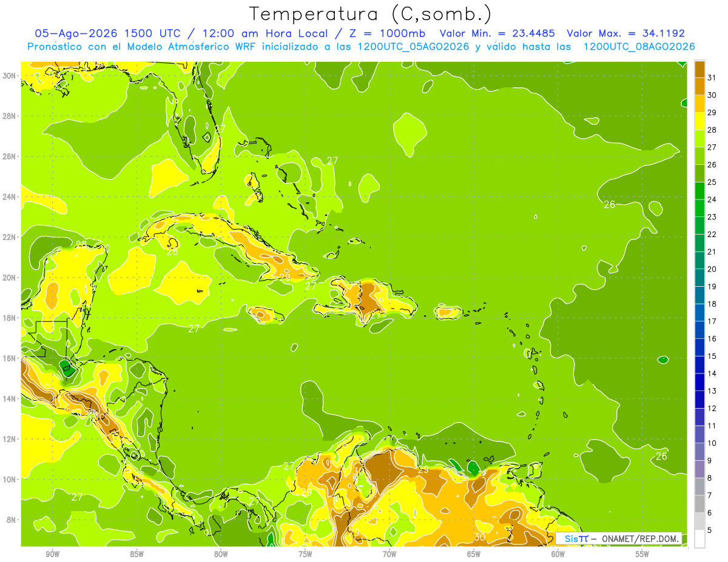728x562 pixels.
Task: Click the 55W longitude axis label
Action: coord(642,554)
